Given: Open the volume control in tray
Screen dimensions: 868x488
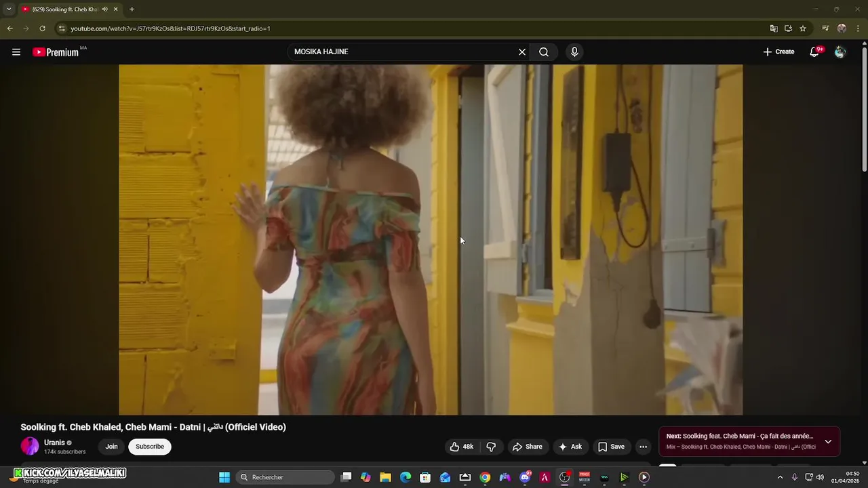Looking at the screenshot, I should click(x=820, y=477).
